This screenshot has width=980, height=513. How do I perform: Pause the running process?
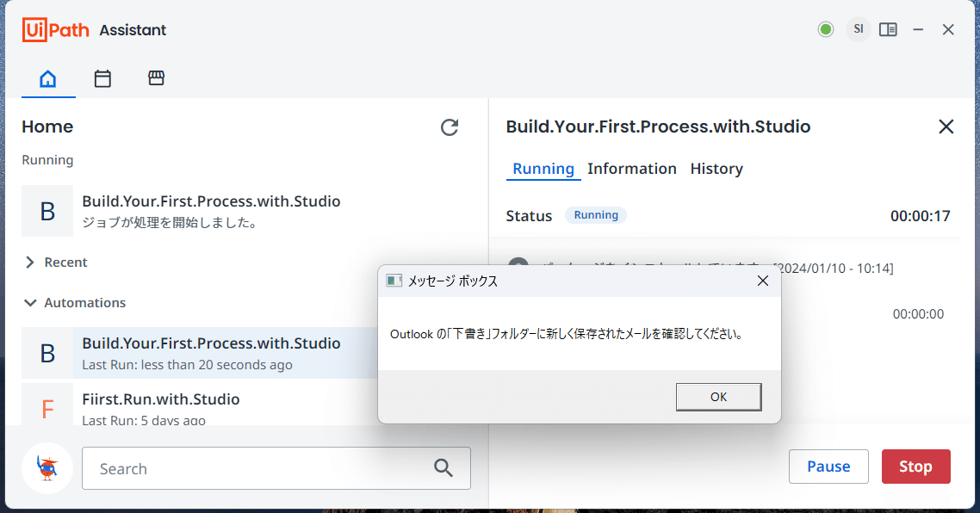click(x=828, y=467)
